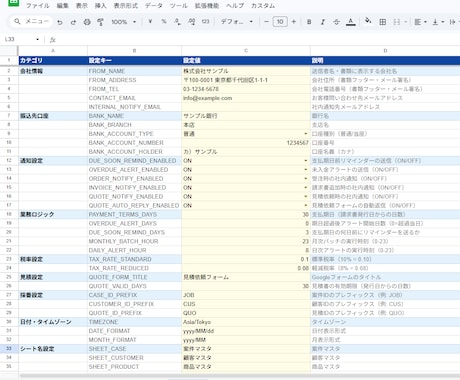Select cell FROM_NAME
The image size is (460, 380).
(x=134, y=71)
